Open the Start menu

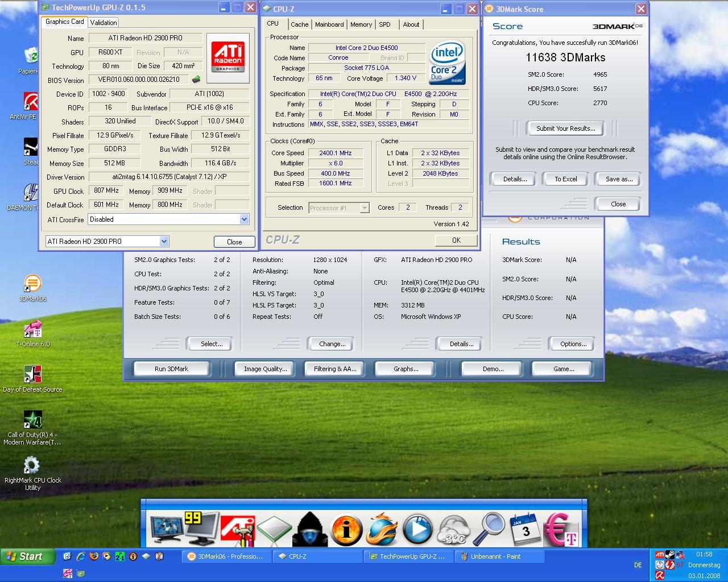click(x=27, y=556)
